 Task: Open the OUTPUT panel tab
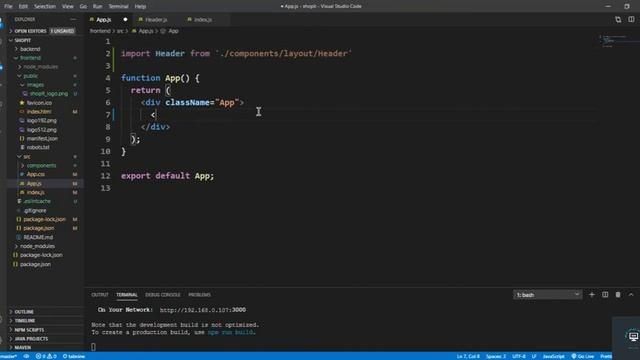coord(100,295)
